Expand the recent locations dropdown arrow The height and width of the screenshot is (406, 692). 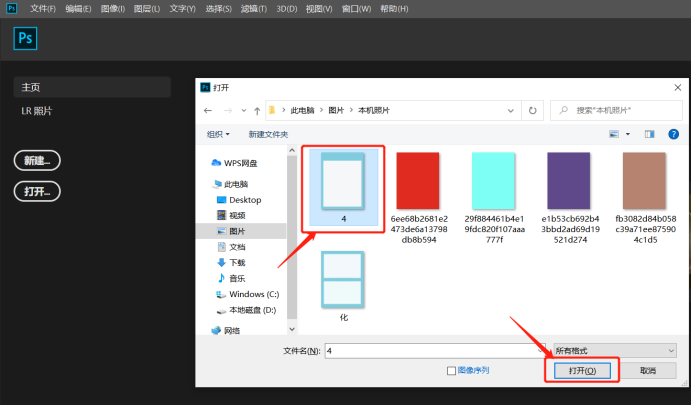(244, 110)
